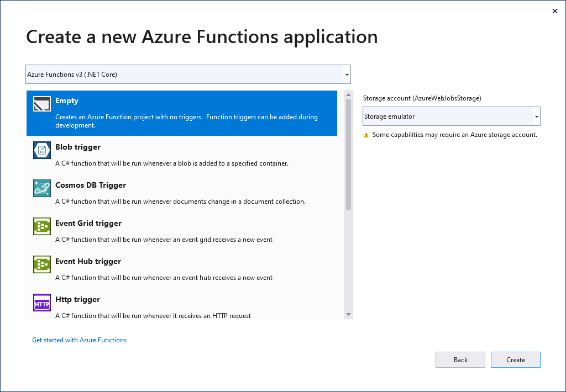
Task: Click the scrollbar down arrow
Action: 349,314
